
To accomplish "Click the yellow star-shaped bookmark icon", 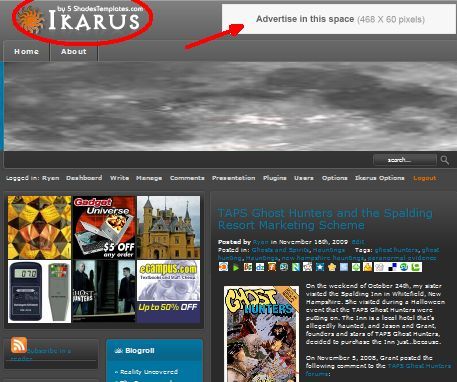I will point(332,267).
